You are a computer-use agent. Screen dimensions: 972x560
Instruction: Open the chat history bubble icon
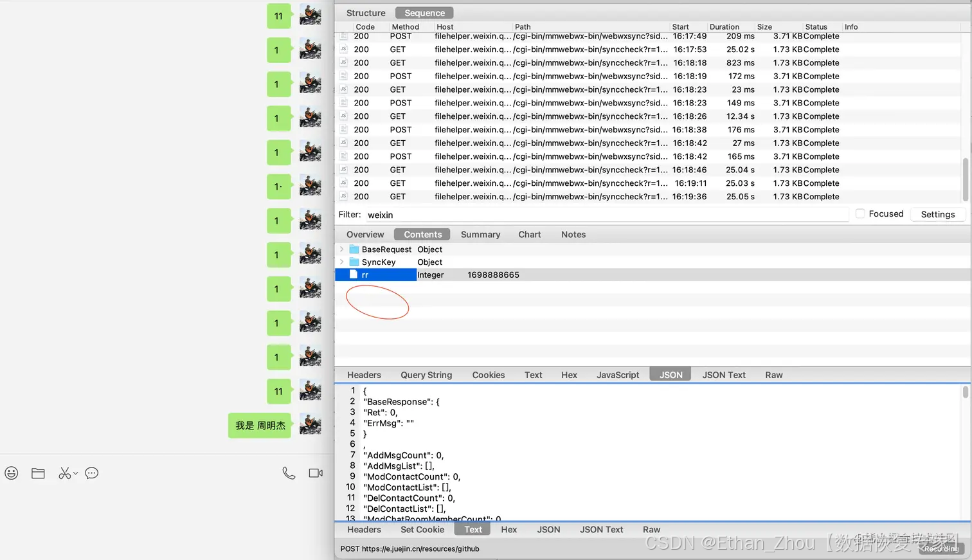pyautogui.click(x=92, y=473)
